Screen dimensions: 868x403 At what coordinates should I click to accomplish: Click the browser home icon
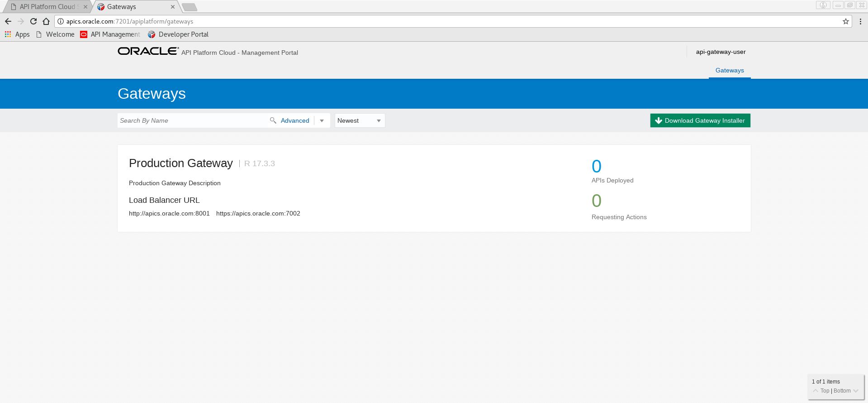pyautogui.click(x=46, y=21)
